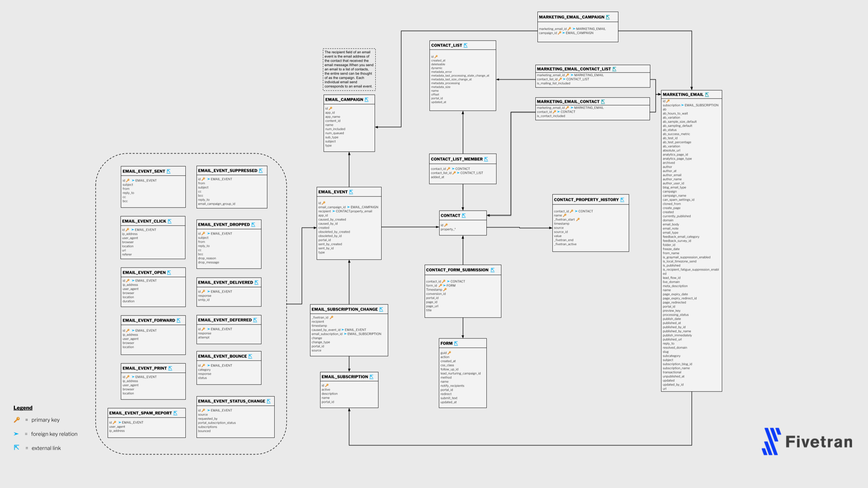Image resolution: width=868 pixels, height=488 pixels.
Task: Click the CONTACT_LIST_MEMBER external link icon
Action: click(x=486, y=159)
